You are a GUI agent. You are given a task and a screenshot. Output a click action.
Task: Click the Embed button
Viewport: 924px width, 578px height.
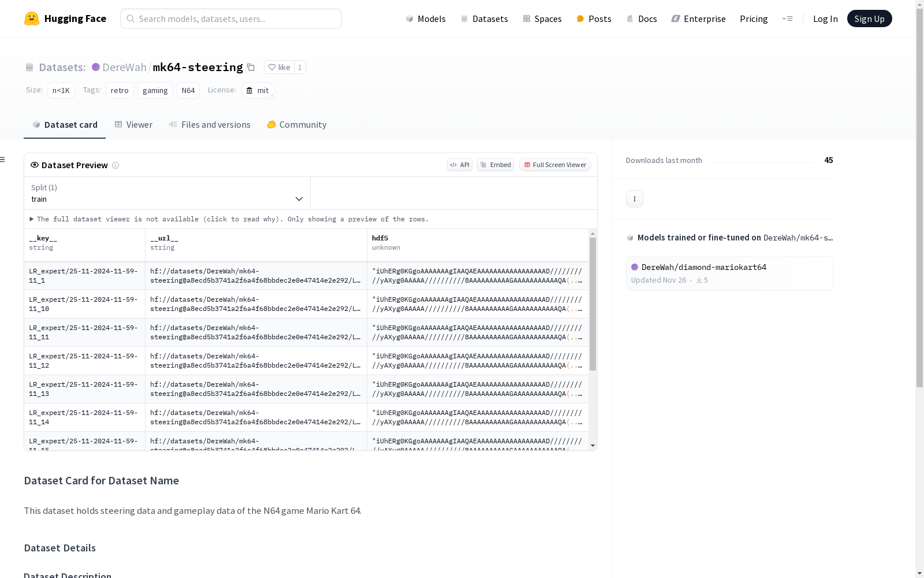pyautogui.click(x=495, y=165)
